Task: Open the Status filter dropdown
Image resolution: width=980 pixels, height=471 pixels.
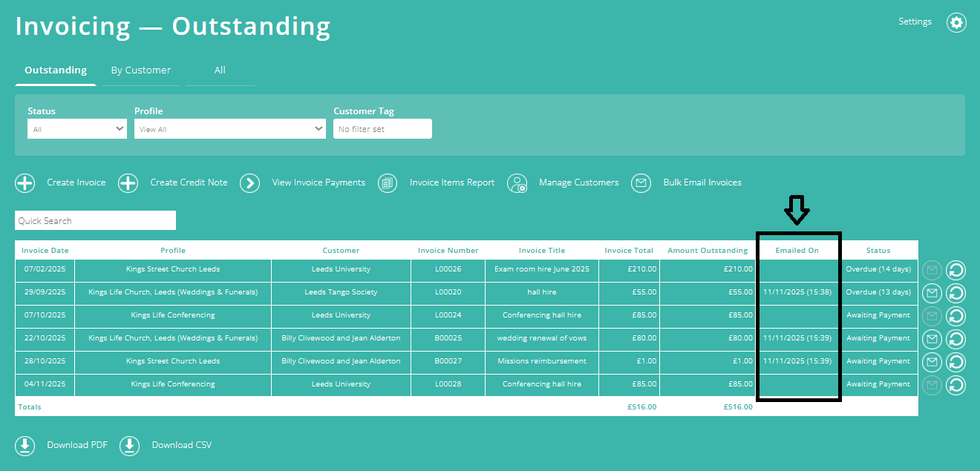Action: (x=76, y=128)
